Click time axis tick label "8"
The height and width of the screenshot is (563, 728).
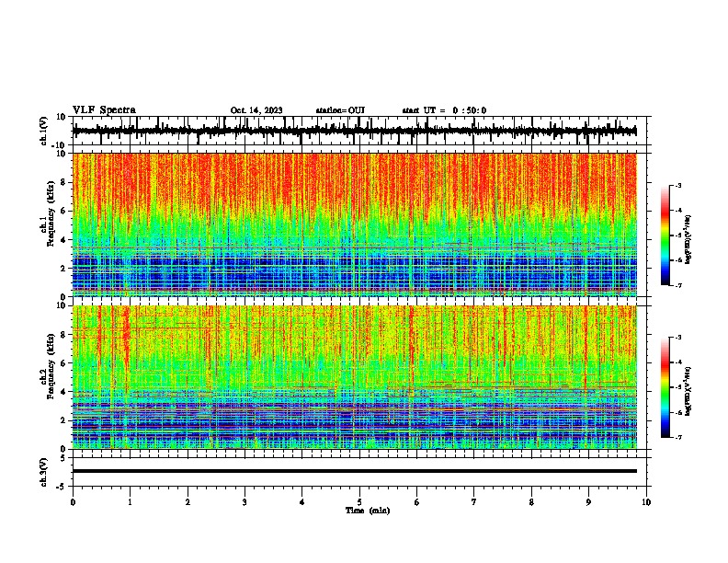tap(531, 502)
